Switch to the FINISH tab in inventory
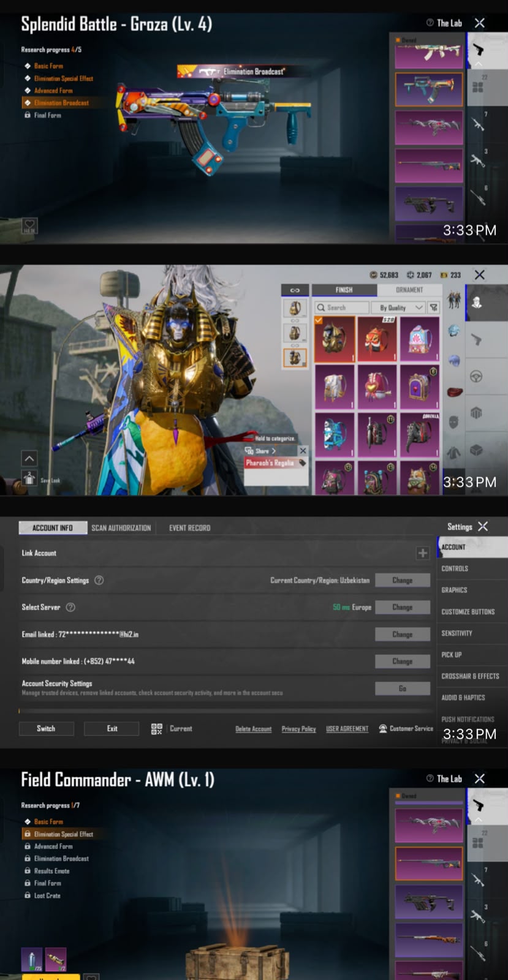This screenshot has width=508, height=980. point(344,290)
